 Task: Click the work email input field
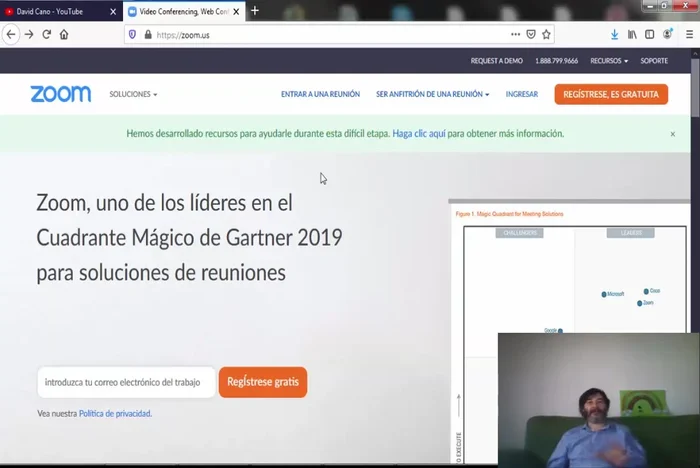(126, 382)
